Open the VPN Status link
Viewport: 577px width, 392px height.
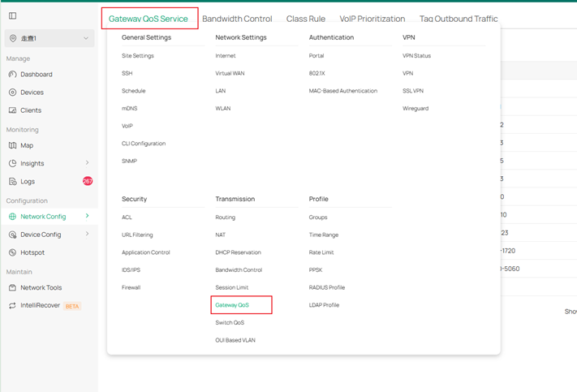[x=416, y=55]
